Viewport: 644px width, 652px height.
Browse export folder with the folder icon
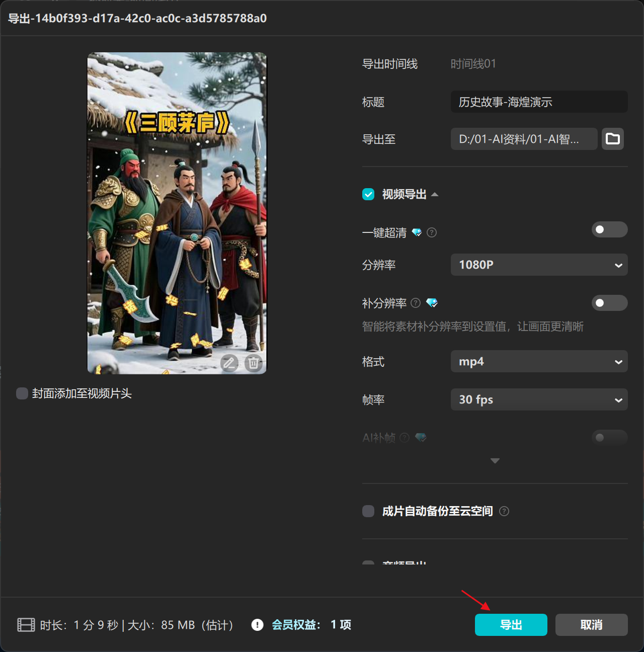pyautogui.click(x=612, y=139)
